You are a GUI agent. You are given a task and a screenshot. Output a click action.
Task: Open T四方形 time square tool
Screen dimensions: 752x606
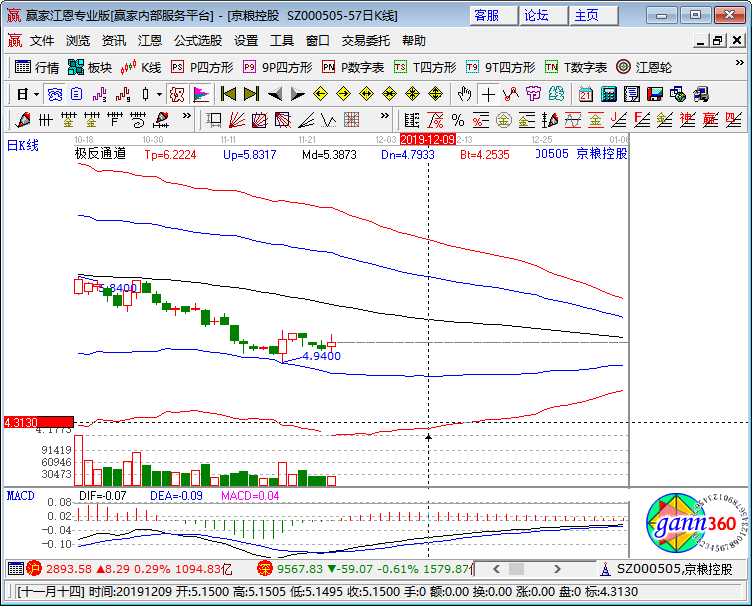coord(425,67)
